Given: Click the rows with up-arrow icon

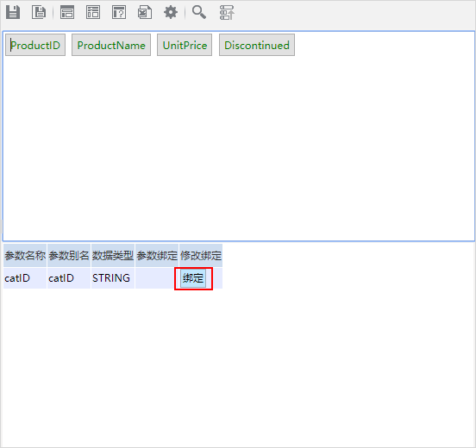Looking at the screenshot, I should [227, 12].
